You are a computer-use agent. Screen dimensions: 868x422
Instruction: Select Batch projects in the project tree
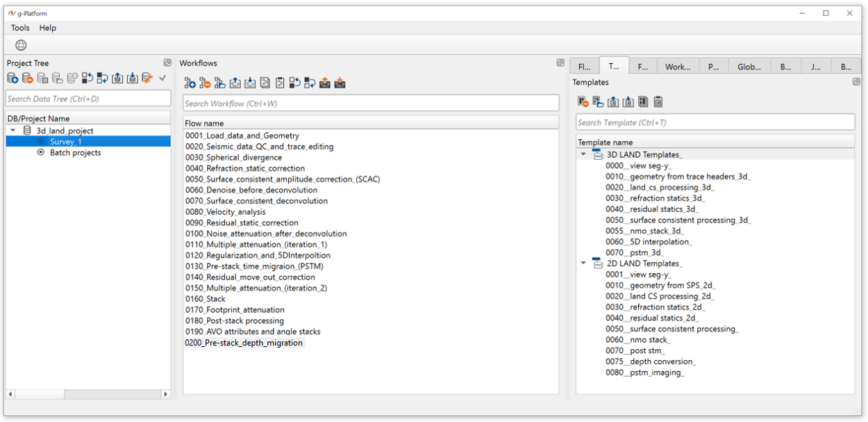point(75,152)
